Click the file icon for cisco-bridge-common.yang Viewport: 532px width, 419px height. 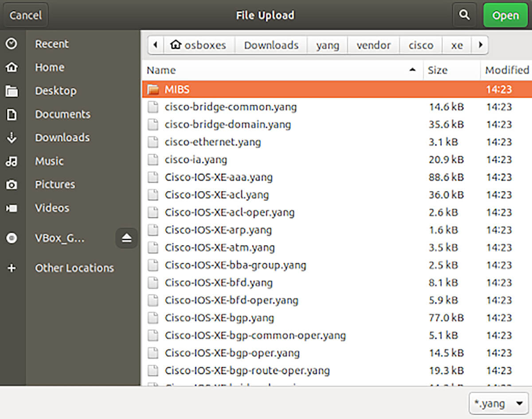point(153,107)
